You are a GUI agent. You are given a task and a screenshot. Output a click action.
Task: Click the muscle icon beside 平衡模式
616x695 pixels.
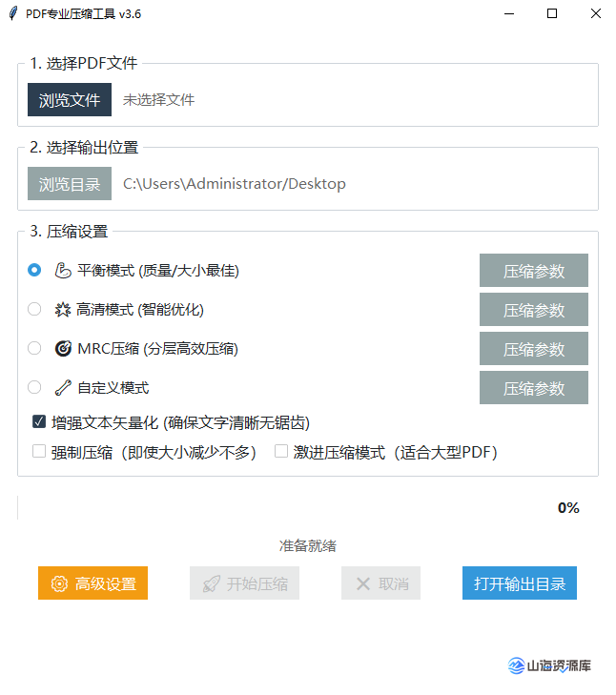(63, 271)
